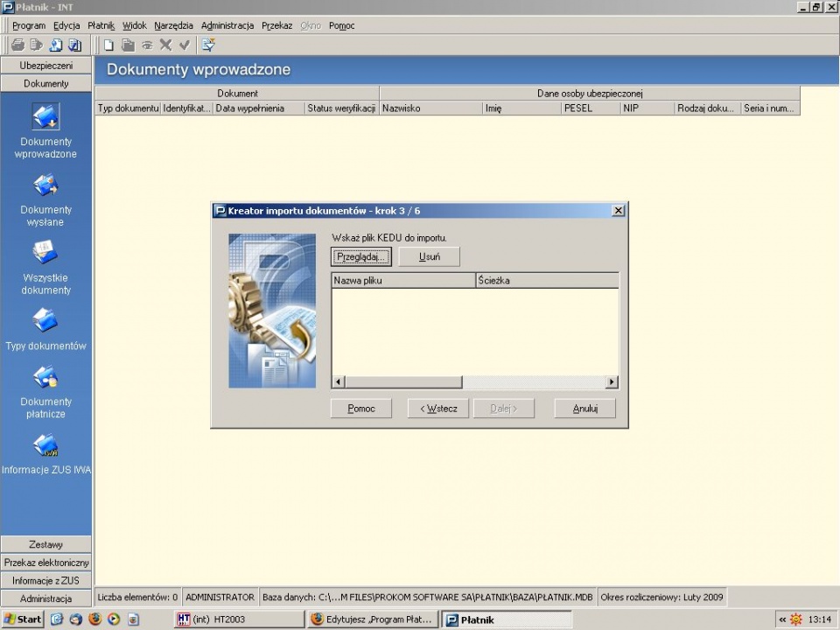Switch to the (int) HT2003 taskbar window
The height and width of the screenshot is (630, 840).
(240, 619)
